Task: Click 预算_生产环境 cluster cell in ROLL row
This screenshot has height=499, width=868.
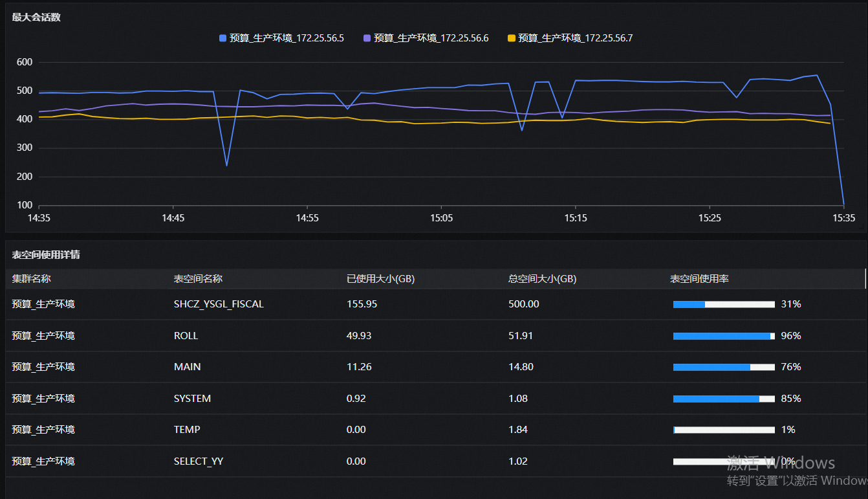Action: tap(43, 336)
